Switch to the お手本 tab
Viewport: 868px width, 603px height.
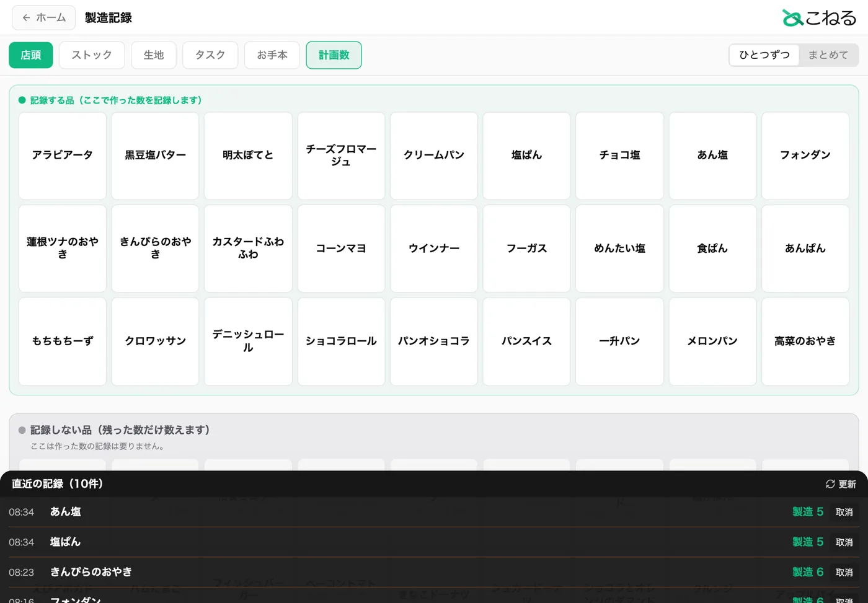point(272,55)
